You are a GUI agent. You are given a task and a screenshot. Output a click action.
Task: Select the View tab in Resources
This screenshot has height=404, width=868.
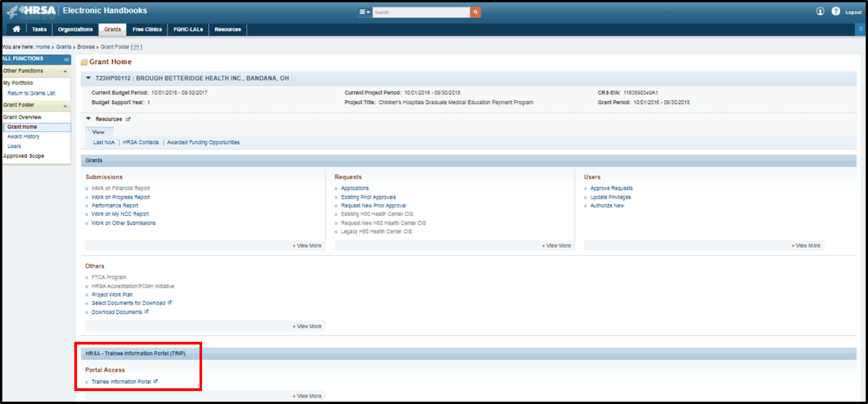[x=99, y=132]
